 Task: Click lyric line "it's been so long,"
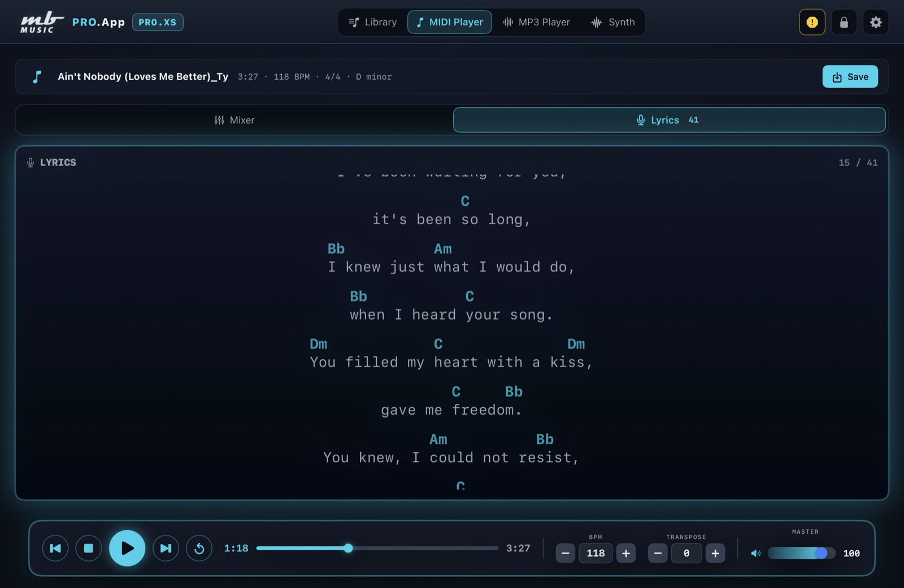click(451, 219)
